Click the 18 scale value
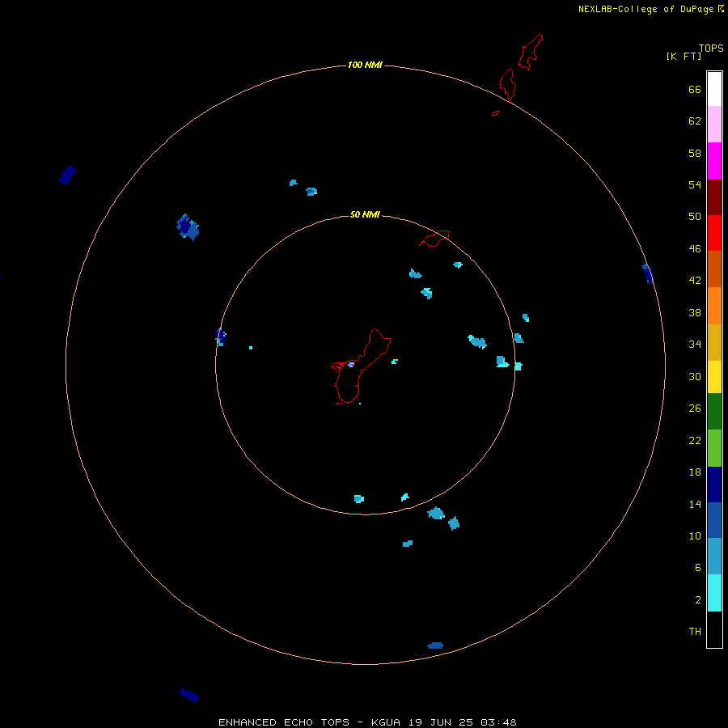Screen dimensions: 728x728 pyautogui.click(x=695, y=472)
